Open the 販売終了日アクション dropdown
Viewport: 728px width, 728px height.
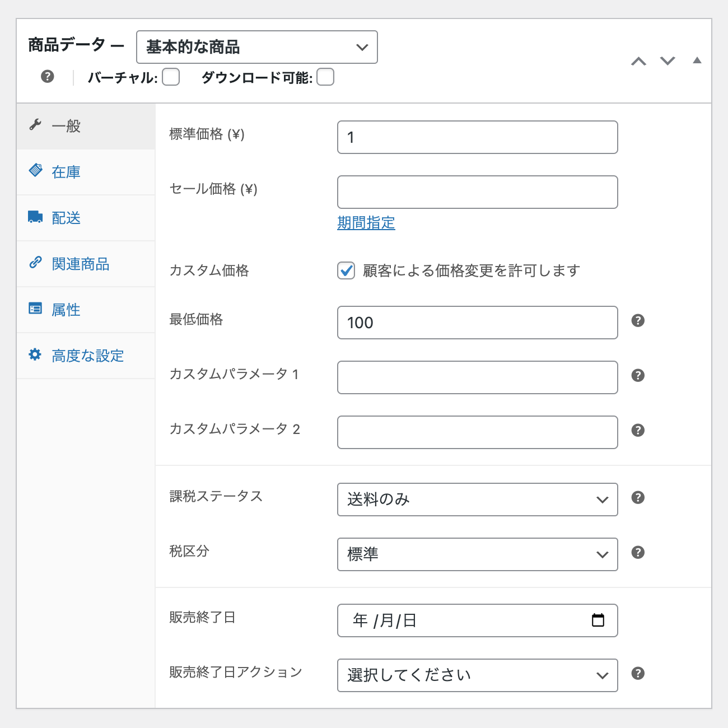[478, 675]
